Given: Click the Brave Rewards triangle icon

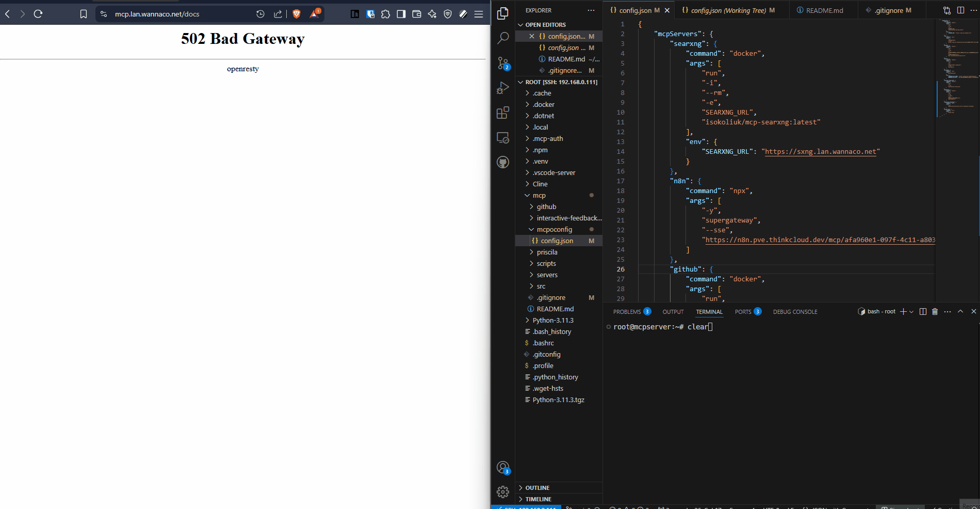Looking at the screenshot, I should click(x=314, y=13).
